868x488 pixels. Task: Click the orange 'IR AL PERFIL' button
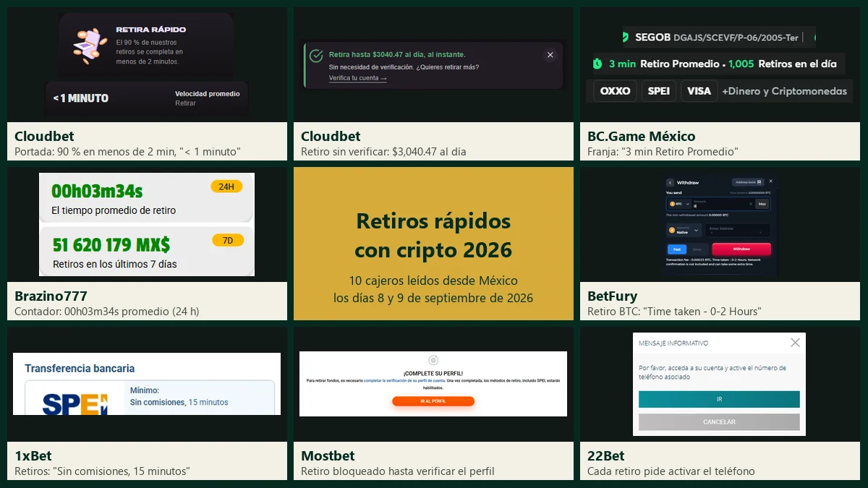pos(433,401)
